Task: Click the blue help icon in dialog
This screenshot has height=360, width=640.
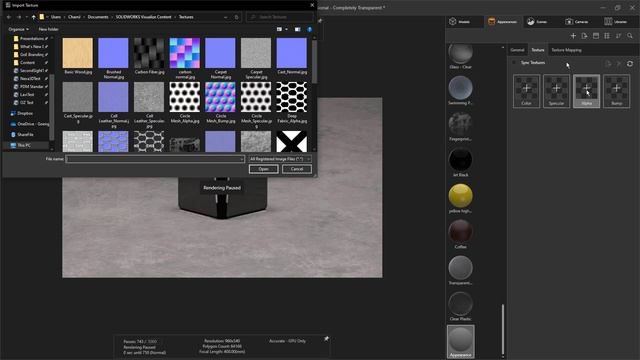Action: [x=309, y=29]
